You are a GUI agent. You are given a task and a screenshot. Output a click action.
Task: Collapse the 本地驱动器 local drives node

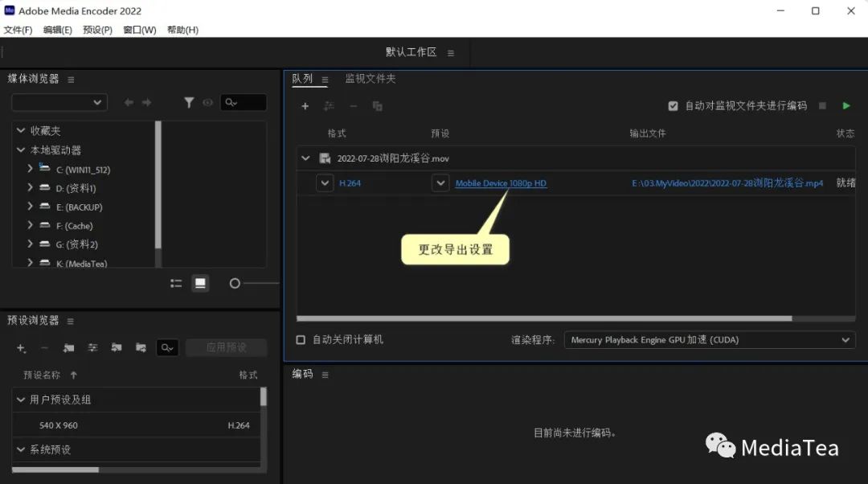click(21, 150)
